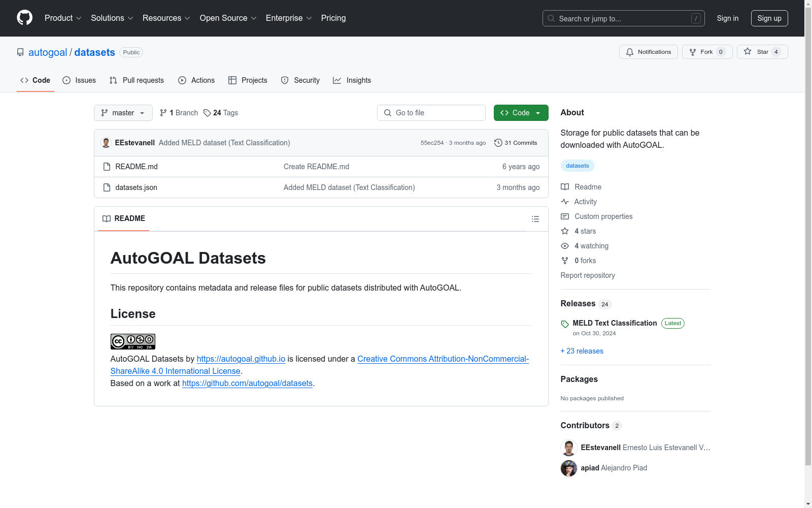Open the Pull requests tab
The image size is (812, 508).
tap(137, 80)
